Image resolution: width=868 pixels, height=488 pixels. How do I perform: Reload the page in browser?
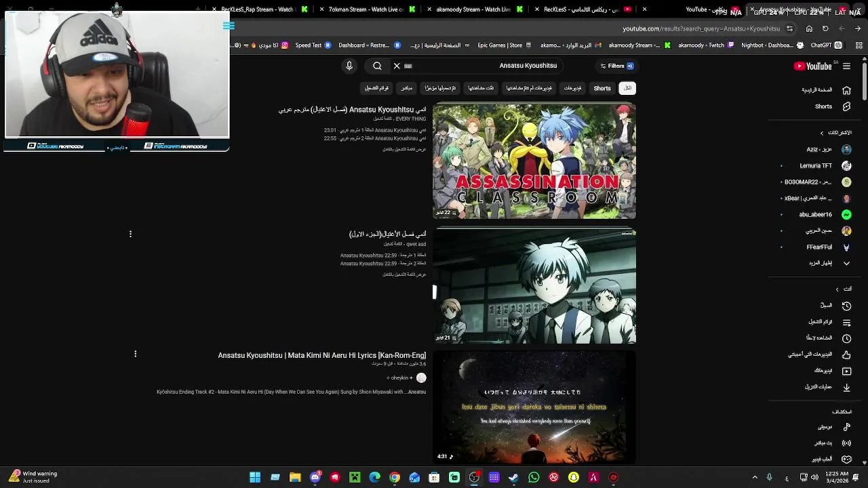pyautogui.click(x=825, y=28)
